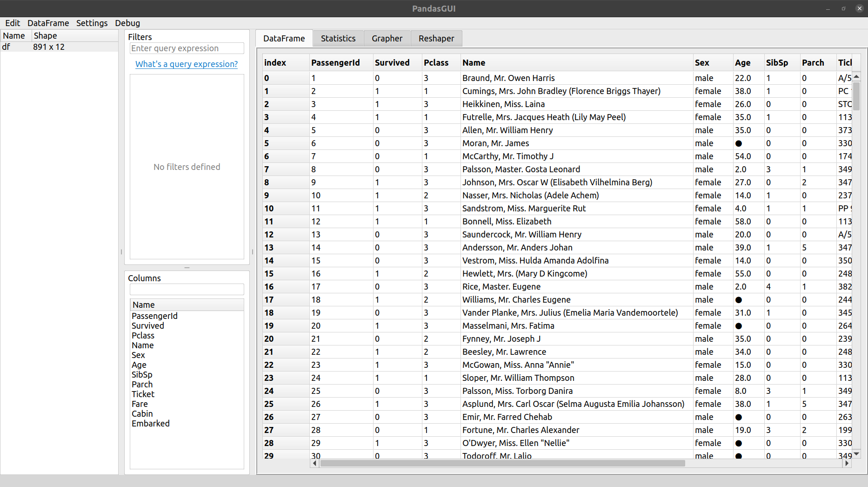Viewport: 868px width, 487px height.
Task: Select the Age value 54.0 cell
Action: coord(749,156)
